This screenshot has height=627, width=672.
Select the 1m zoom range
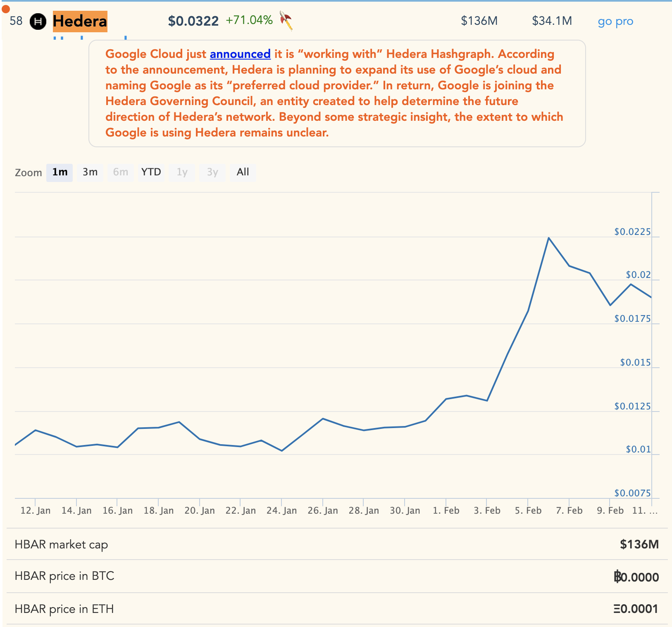(60, 172)
